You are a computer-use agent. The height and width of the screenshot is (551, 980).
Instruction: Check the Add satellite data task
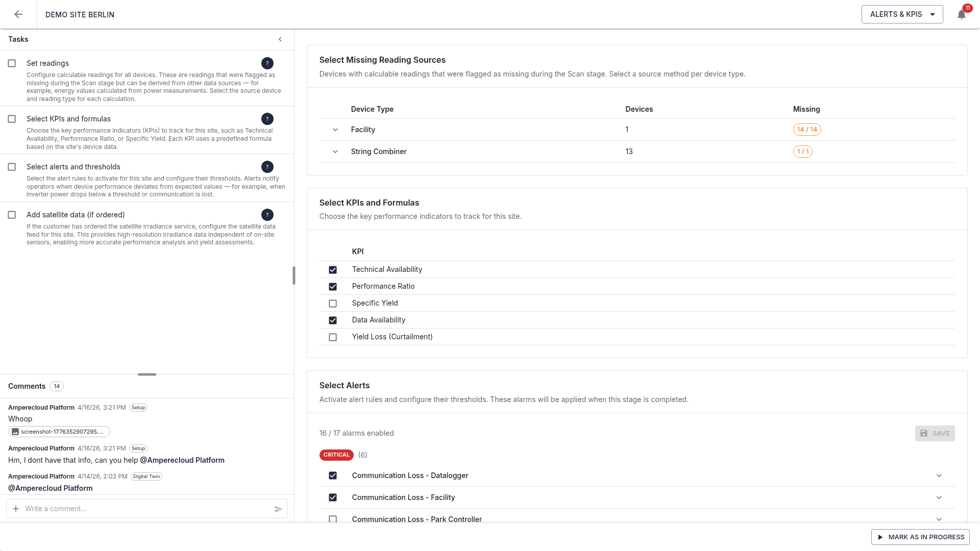12,215
